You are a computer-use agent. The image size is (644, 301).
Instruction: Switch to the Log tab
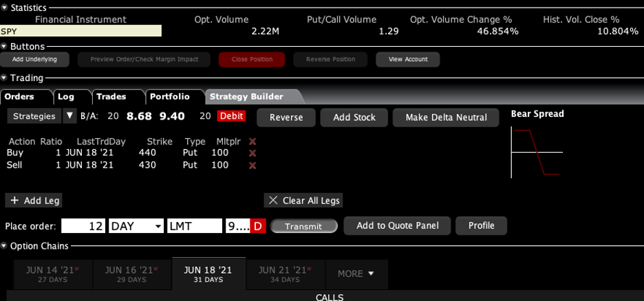coord(72,97)
